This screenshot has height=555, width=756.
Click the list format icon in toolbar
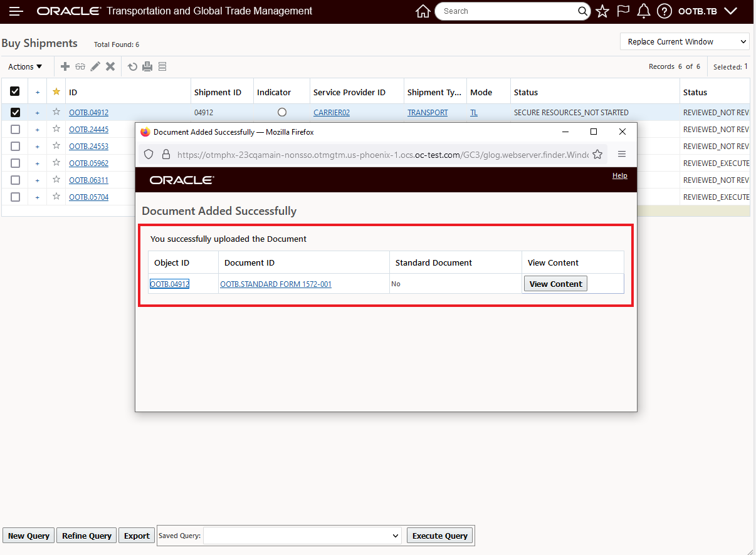(162, 66)
